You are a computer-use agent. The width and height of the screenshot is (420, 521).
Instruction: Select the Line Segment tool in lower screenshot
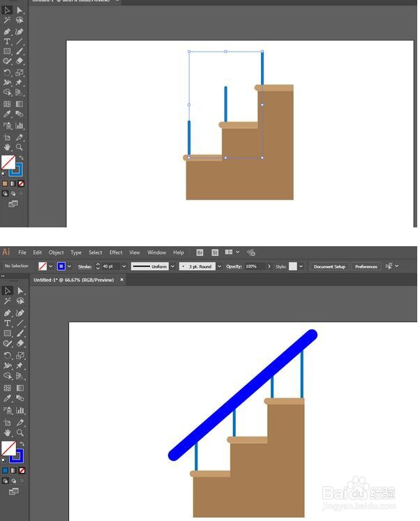tap(20, 323)
